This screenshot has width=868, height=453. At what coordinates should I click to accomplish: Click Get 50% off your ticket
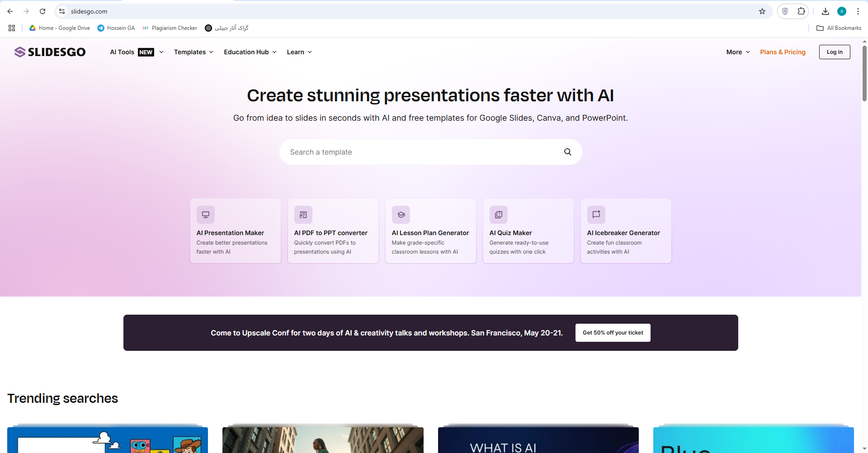coord(613,333)
